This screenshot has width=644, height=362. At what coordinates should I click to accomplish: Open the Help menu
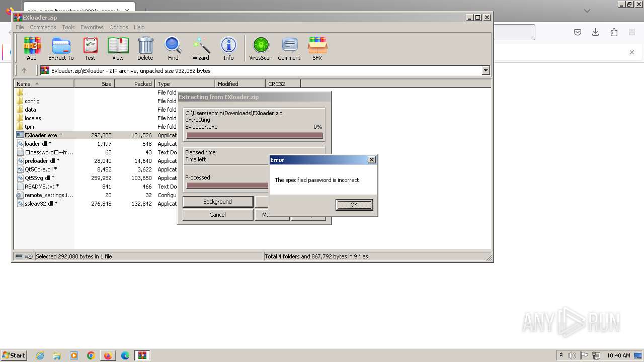point(139,27)
